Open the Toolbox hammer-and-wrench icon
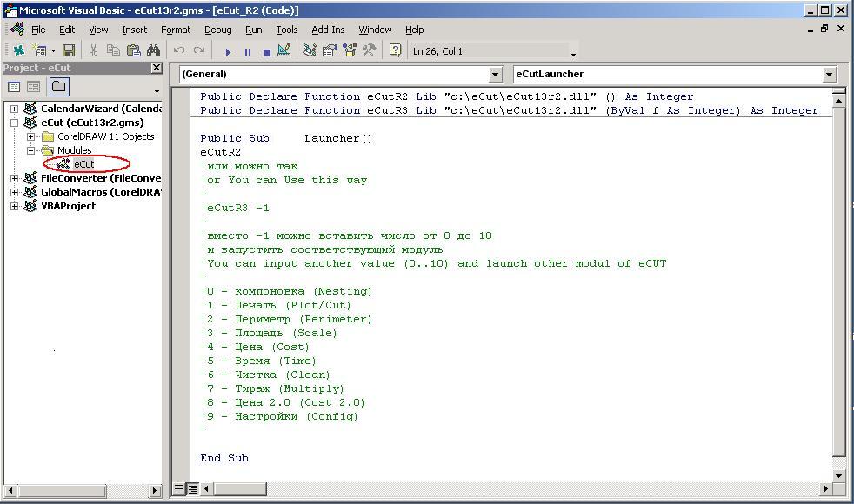 point(370,50)
